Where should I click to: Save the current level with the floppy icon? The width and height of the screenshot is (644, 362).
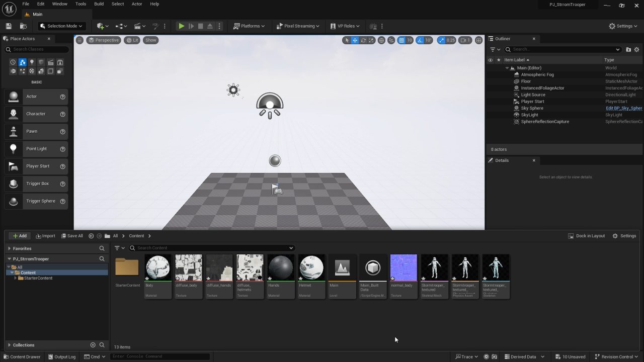coord(9,26)
